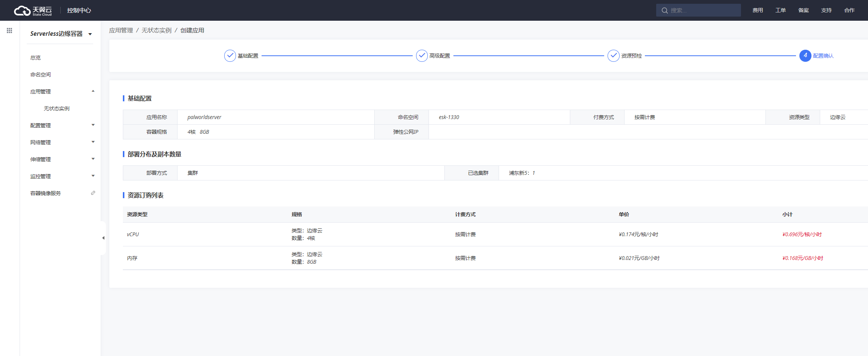Open 容器镜像服务 in the sidebar
The image size is (868, 356).
[46, 193]
